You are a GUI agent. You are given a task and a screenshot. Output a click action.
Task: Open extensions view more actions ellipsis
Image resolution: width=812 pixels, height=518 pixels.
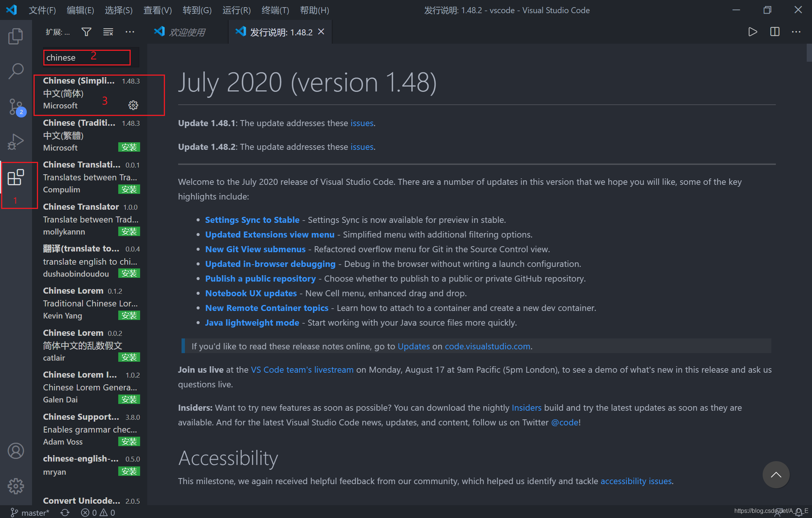[x=130, y=32]
